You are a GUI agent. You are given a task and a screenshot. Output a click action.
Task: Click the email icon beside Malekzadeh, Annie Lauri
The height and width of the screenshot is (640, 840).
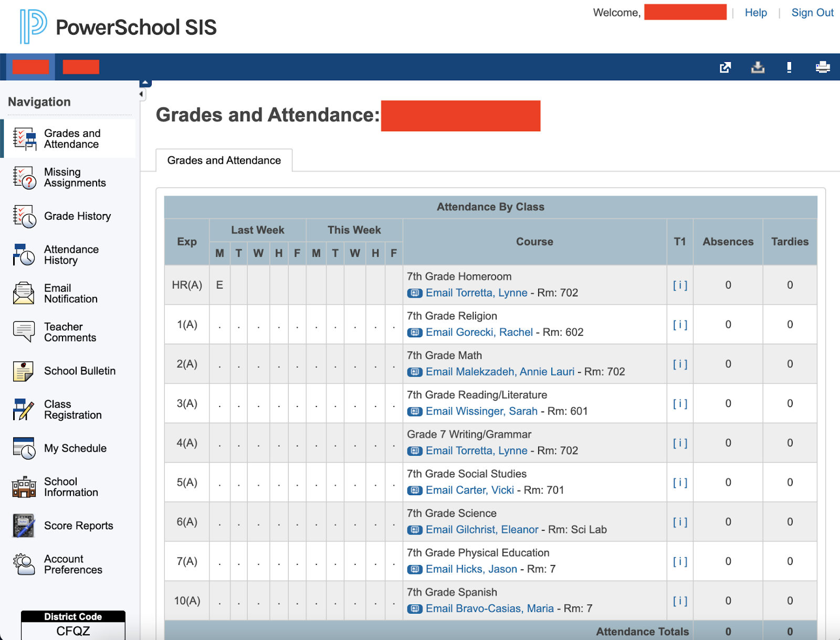click(415, 372)
